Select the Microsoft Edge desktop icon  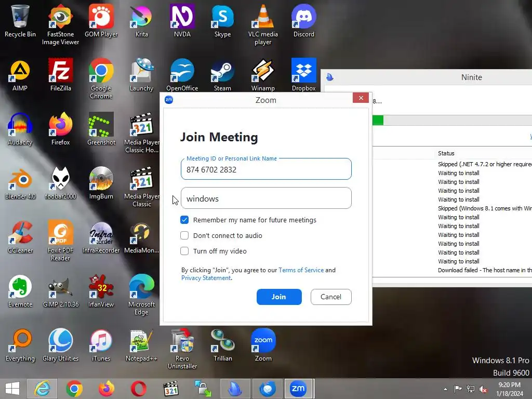pyautogui.click(x=141, y=295)
